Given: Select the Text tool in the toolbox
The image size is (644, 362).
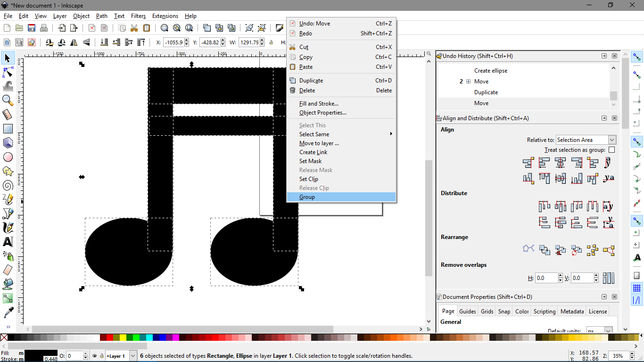Looking at the screenshot, I should point(8,242).
